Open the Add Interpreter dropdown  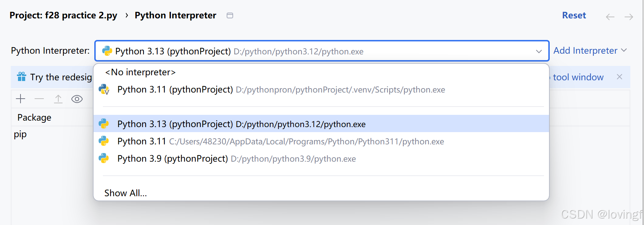(590, 51)
